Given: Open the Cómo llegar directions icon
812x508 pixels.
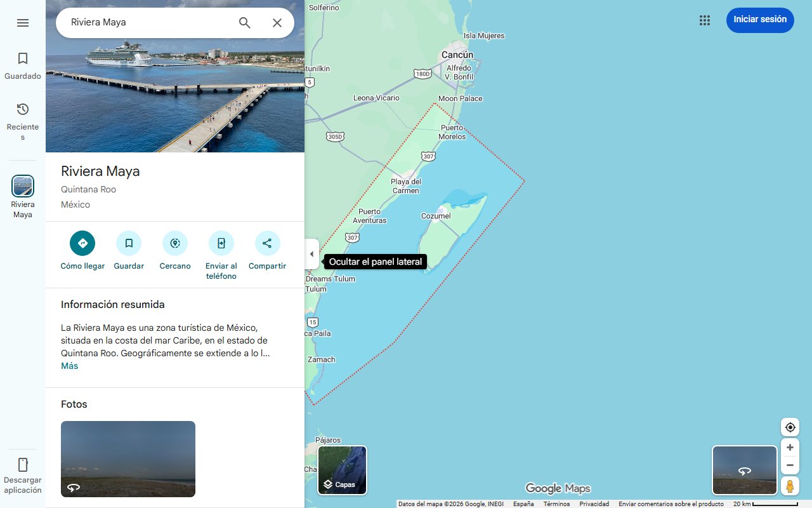Looking at the screenshot, I should 82,243.
